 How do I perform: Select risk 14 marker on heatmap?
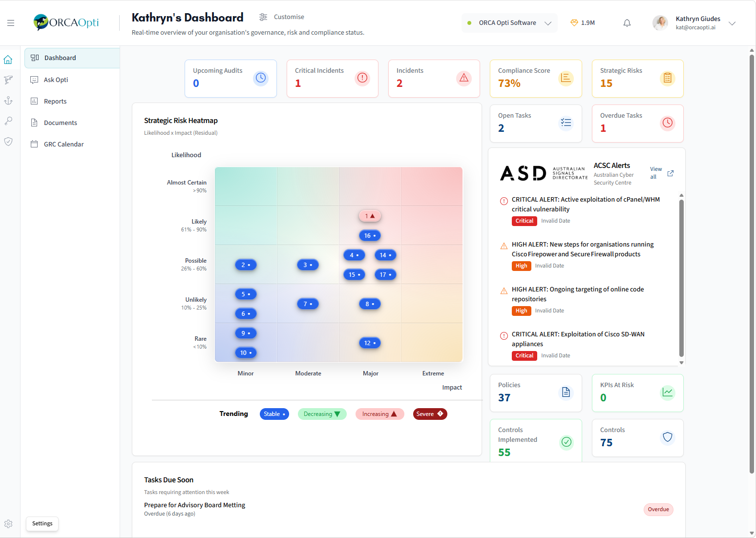click(385, 255)
